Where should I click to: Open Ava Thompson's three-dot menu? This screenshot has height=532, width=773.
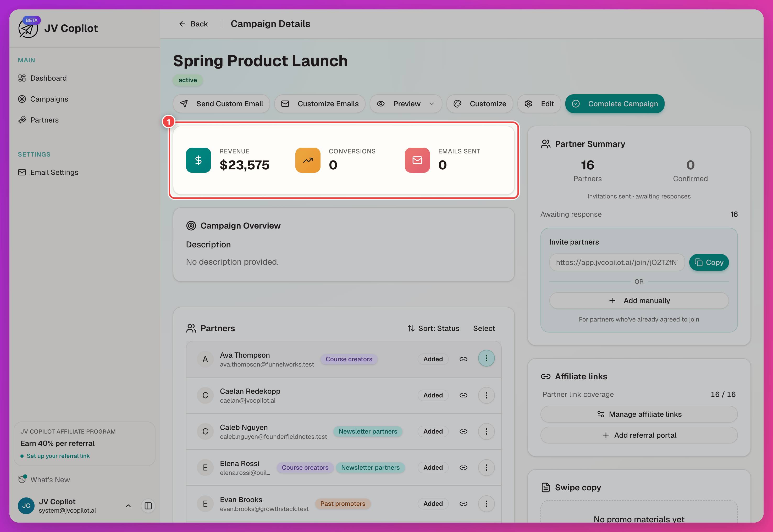[486, 358]
